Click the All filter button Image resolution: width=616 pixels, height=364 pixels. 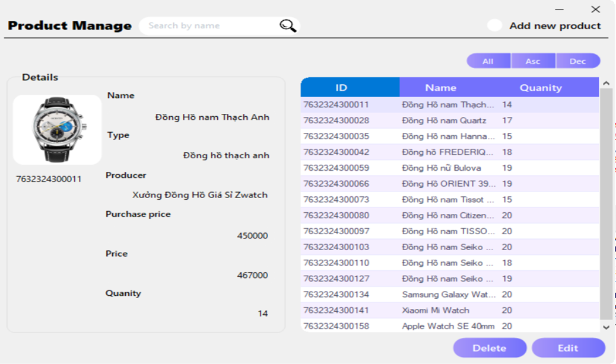488,60
